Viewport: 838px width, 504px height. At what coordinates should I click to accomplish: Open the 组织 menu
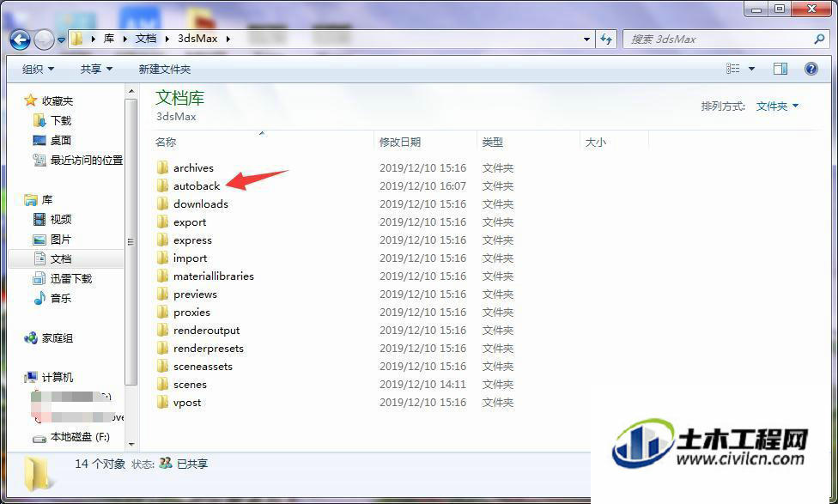[x=38, y=69]
